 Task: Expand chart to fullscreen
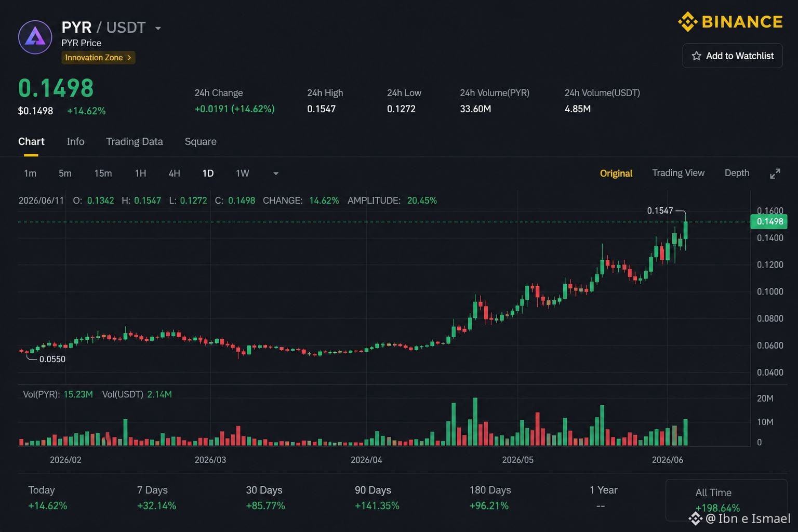coord(775,174)
